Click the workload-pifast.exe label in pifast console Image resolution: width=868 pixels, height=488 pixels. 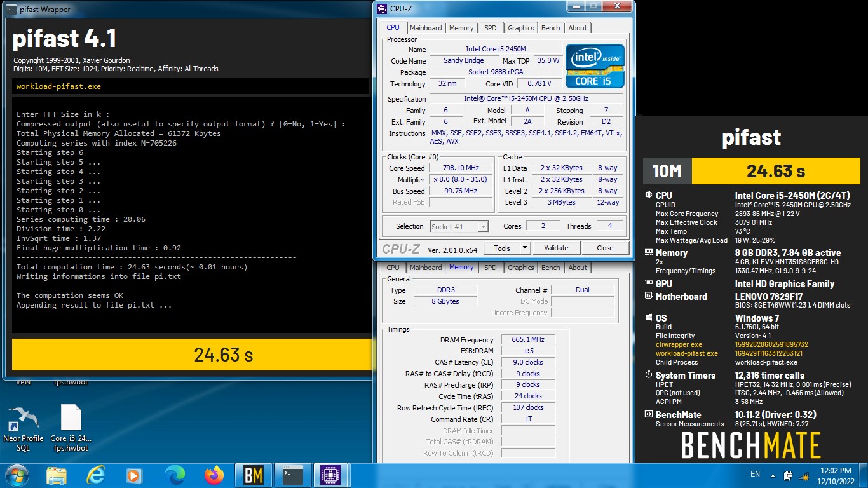coord(58,86)
